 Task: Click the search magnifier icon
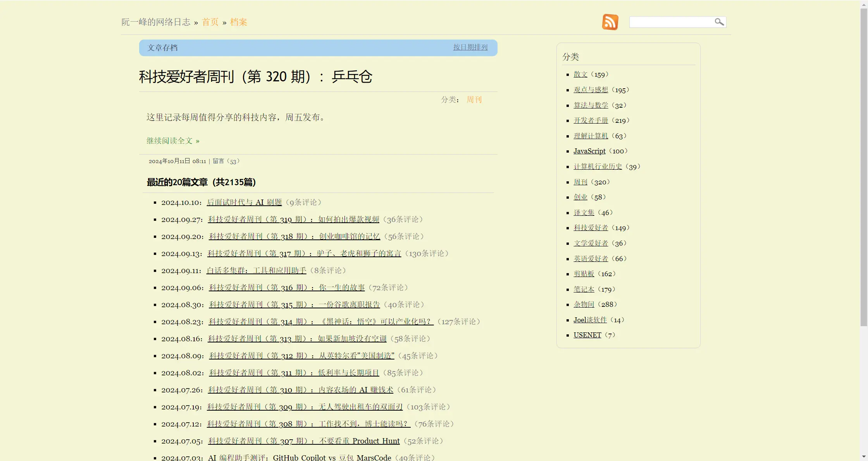(720, 22)
